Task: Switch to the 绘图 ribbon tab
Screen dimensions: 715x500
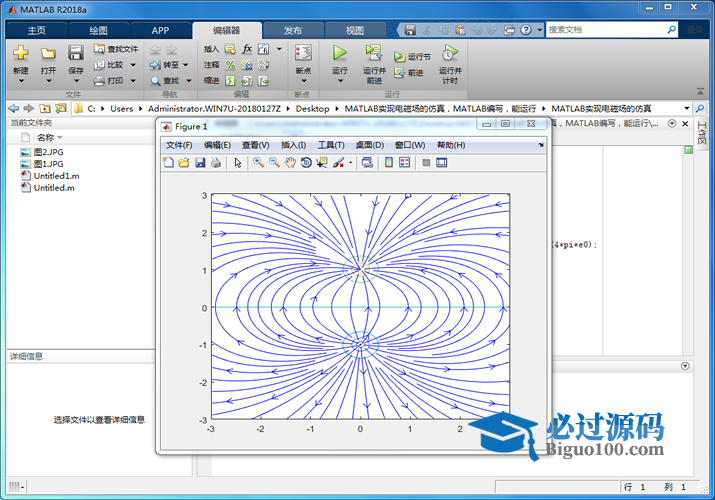Action: point(98,31)
